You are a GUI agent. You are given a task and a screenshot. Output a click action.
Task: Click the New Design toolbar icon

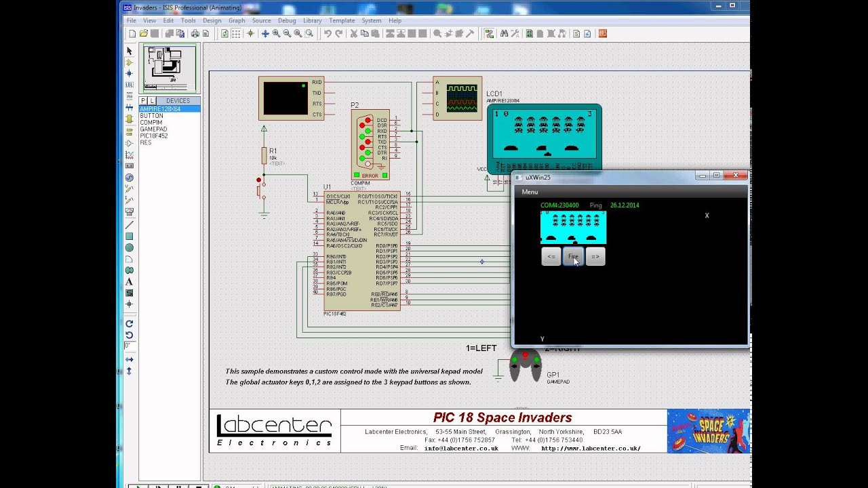click(x=132, y=33)
